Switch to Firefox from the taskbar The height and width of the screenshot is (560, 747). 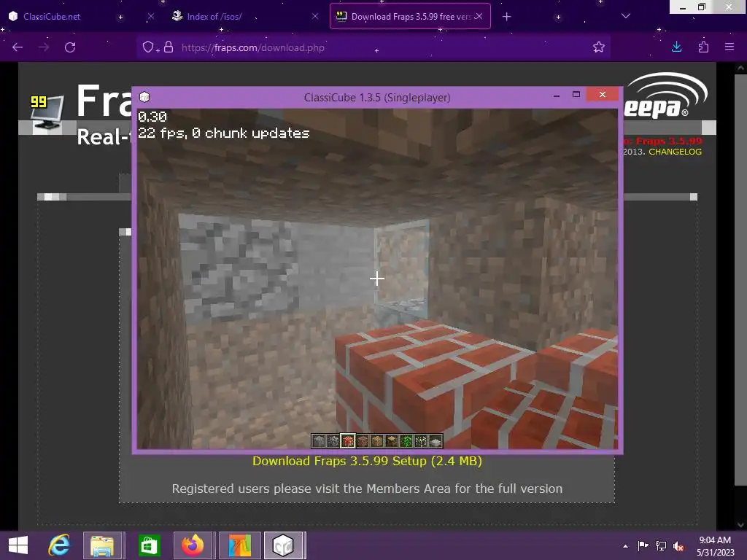[193, 545]
